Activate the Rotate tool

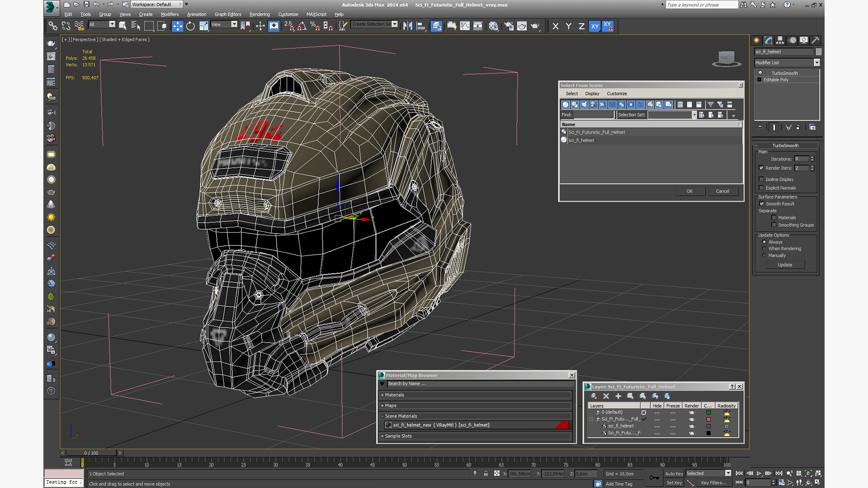point(190,26)
